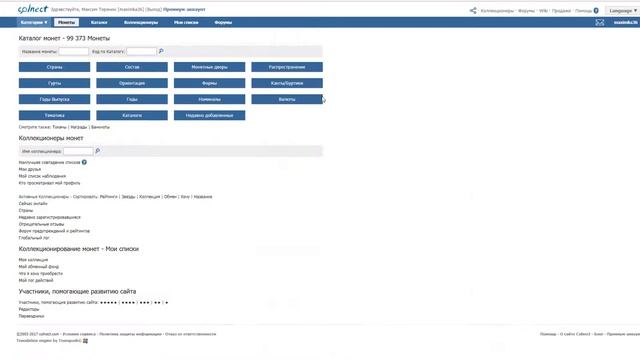This screenshot has width=640, height=360.
Task: Click the Премиум аккаунт link in the header
Action: [184, 9]
